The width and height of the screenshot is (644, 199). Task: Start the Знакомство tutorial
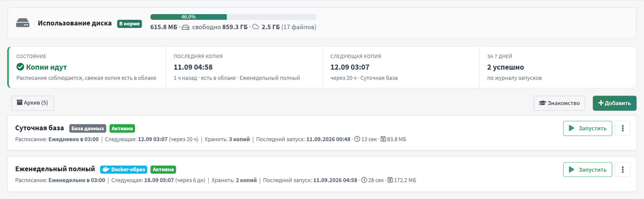pyautogui.click(x=559, y=103)
